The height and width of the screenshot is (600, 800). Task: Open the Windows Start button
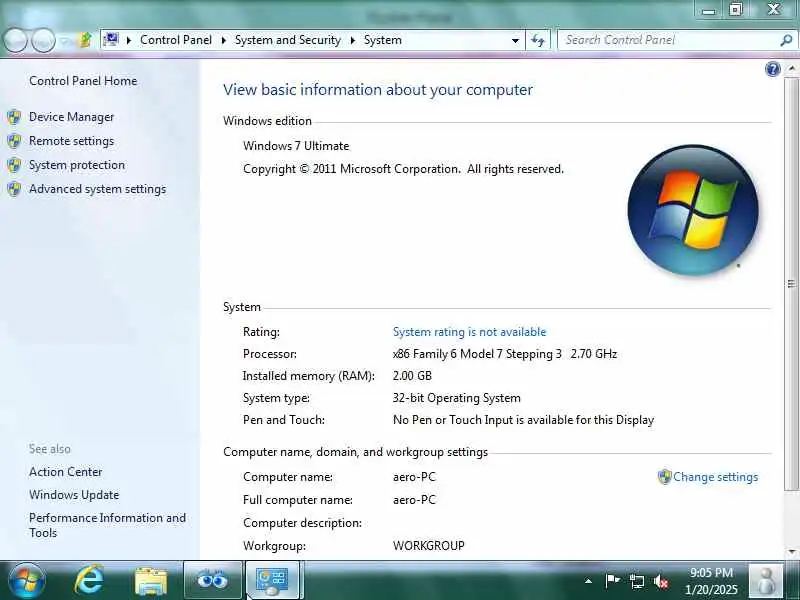27,581
